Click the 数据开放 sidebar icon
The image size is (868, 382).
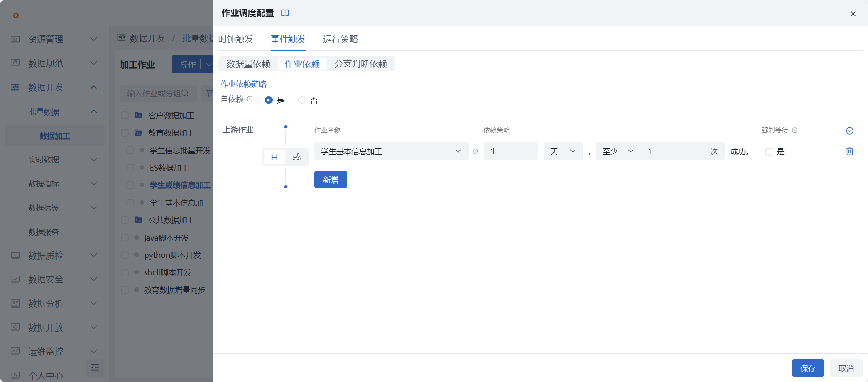[x=15, y=327]
